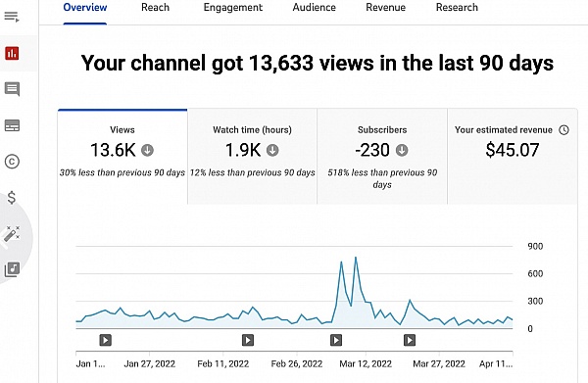Open the video marker near Jan 27, 2022
This screenshot has height=383, width=588.
[x=106, y=340]
